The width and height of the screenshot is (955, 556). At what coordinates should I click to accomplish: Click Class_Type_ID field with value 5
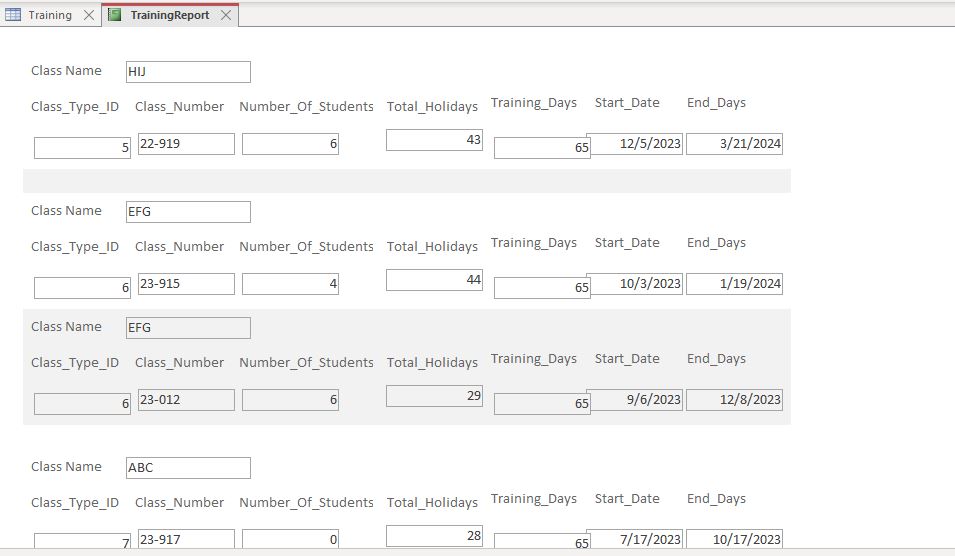click(82, 148)
